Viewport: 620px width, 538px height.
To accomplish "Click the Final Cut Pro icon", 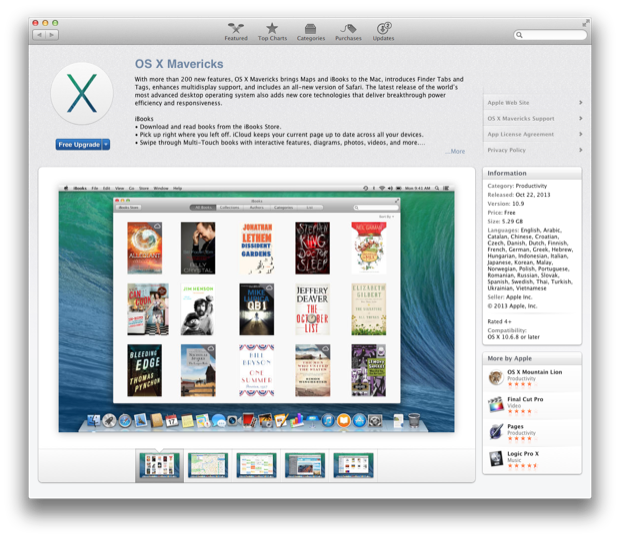I will [495, 405].
